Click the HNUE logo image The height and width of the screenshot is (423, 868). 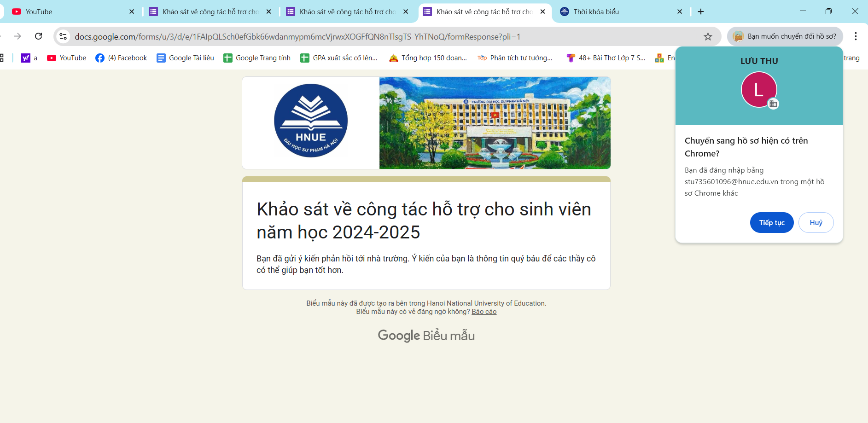pos(311,121)
